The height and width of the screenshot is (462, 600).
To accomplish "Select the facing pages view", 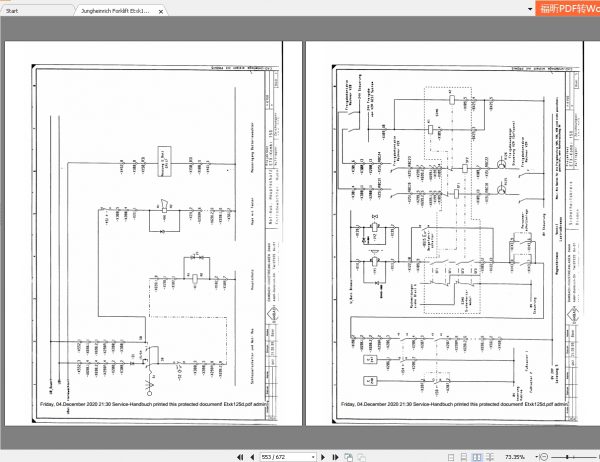I will 477,457.
